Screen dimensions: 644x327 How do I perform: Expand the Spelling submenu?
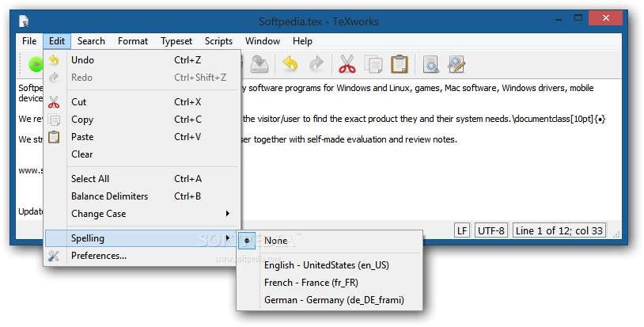click(x=142, y=238)
